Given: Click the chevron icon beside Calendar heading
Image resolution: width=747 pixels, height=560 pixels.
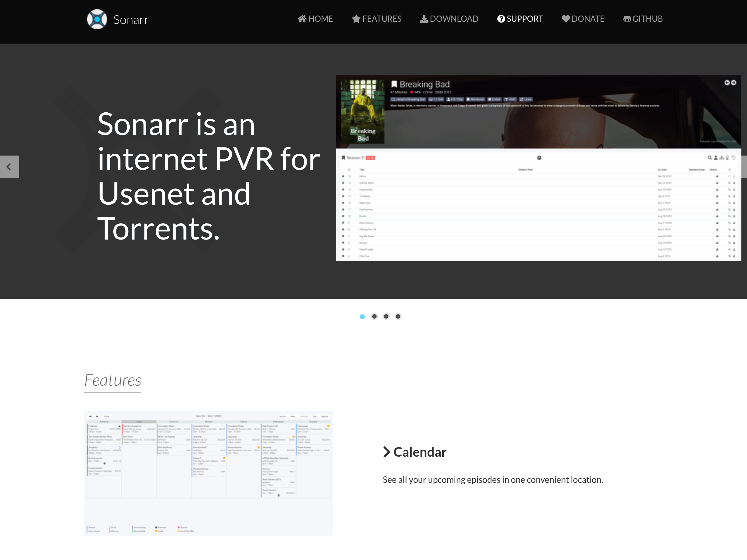Looking at the screenshot, I should 387,452.
